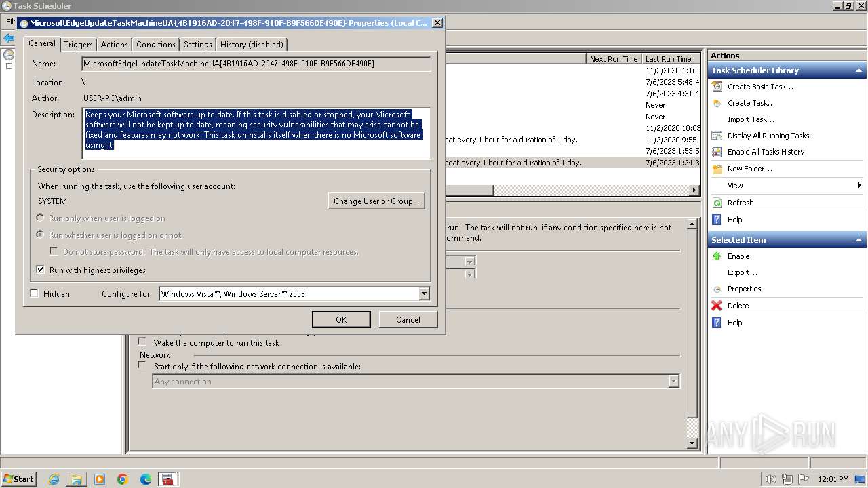Toggle Start only if network connection available

(142, 366)
